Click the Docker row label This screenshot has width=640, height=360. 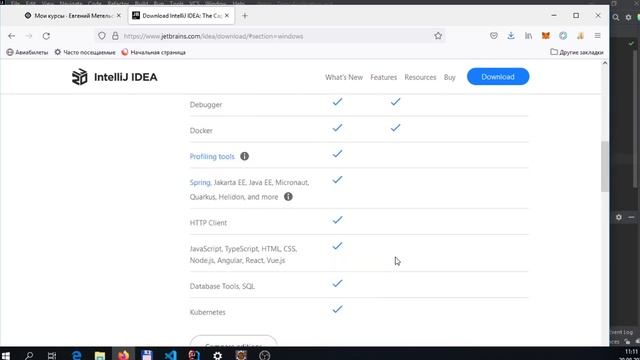pyautogui.click(x=201, y=131)
